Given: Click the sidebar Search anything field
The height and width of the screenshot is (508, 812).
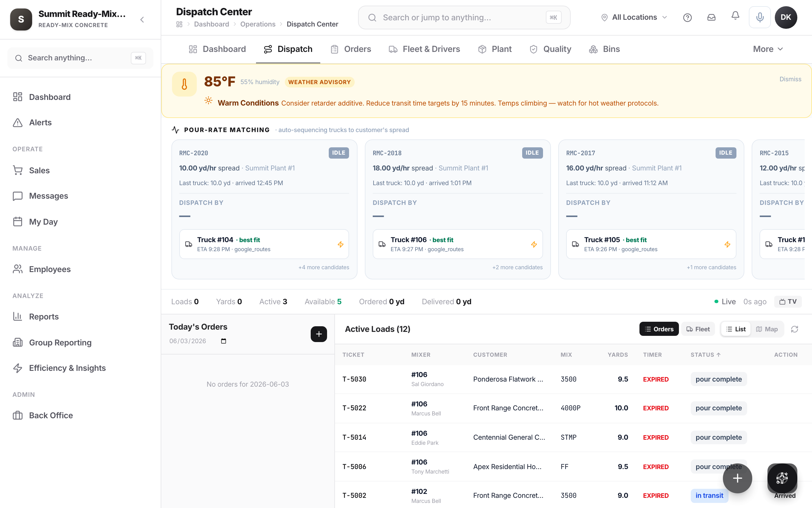Looking at the screenshot, I should point(81,58).
